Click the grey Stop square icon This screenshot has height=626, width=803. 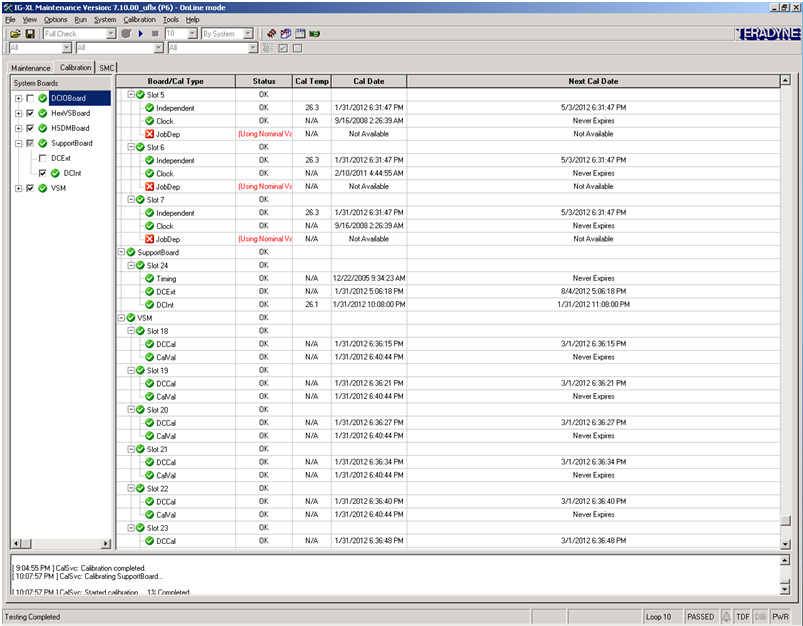tap(155, 34)
